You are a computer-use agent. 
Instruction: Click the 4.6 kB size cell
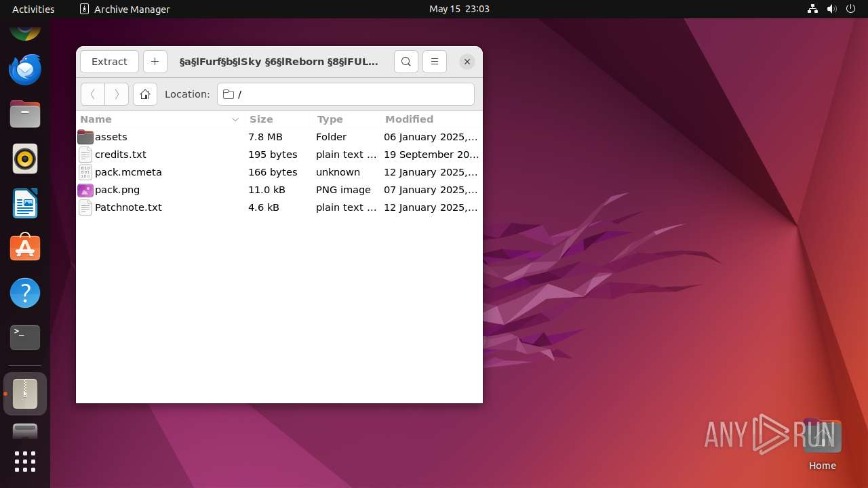pyautogui.click(x=264, y=207)
